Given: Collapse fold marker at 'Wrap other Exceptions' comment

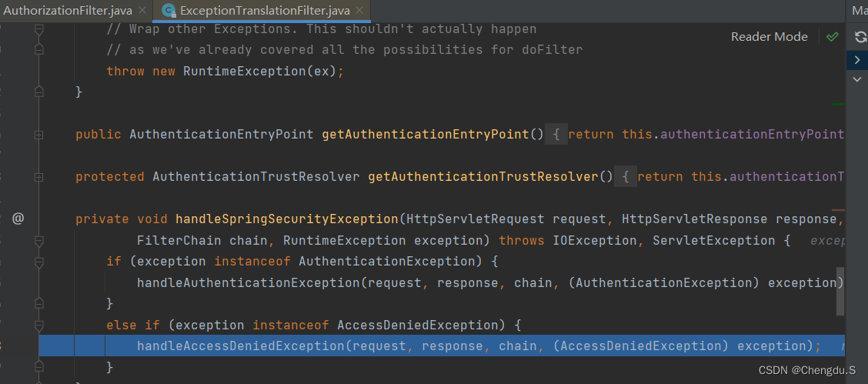Looking at the screenshot, I should (x=38, y=29).
